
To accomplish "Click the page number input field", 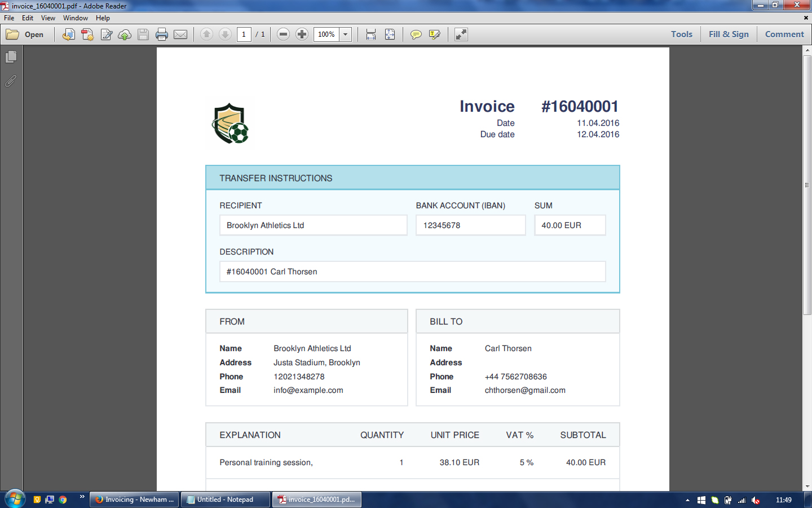I will click(x=244, y=34).
